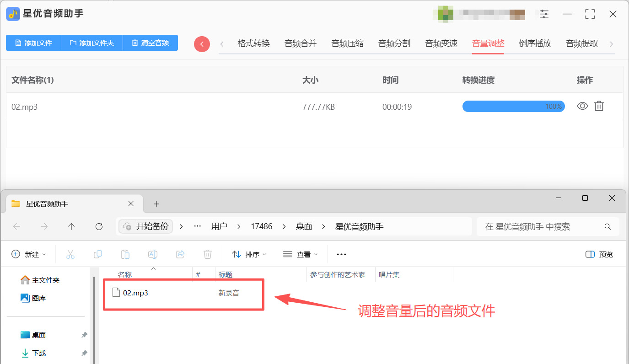Image resolution: width=629 pixels, height=364 pixels.
Task: Go forward in File Explorer
Action: tap(44, 226)
